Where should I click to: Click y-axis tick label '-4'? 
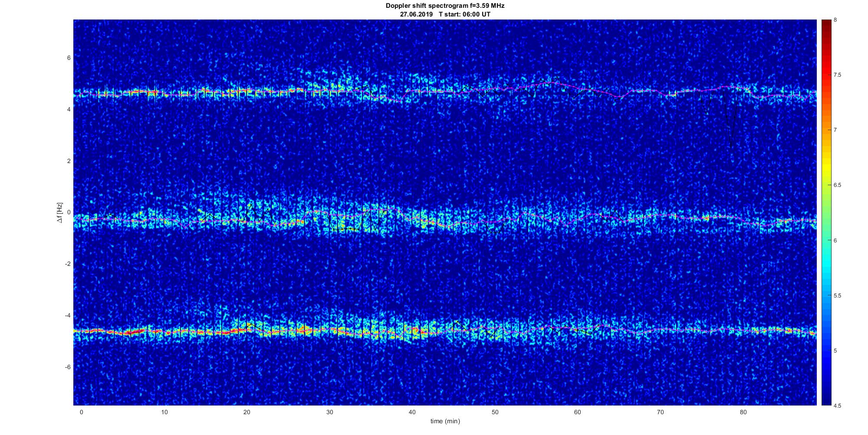[x=68, y=316]
